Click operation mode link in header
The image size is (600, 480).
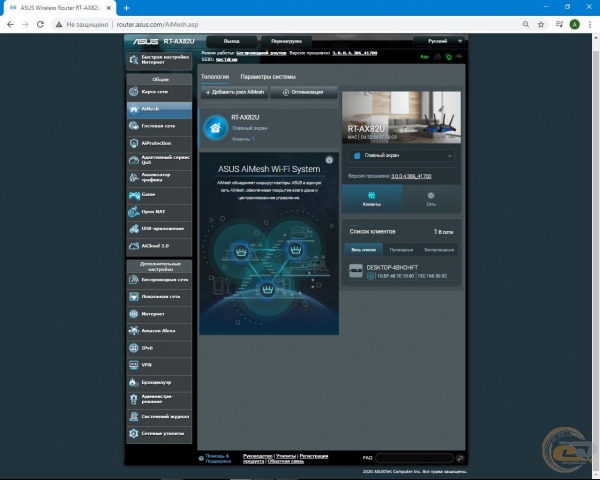(x=261, y=53)
